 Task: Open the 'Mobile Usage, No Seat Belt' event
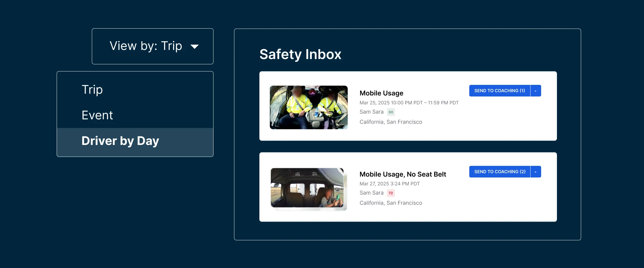(402, 174)
